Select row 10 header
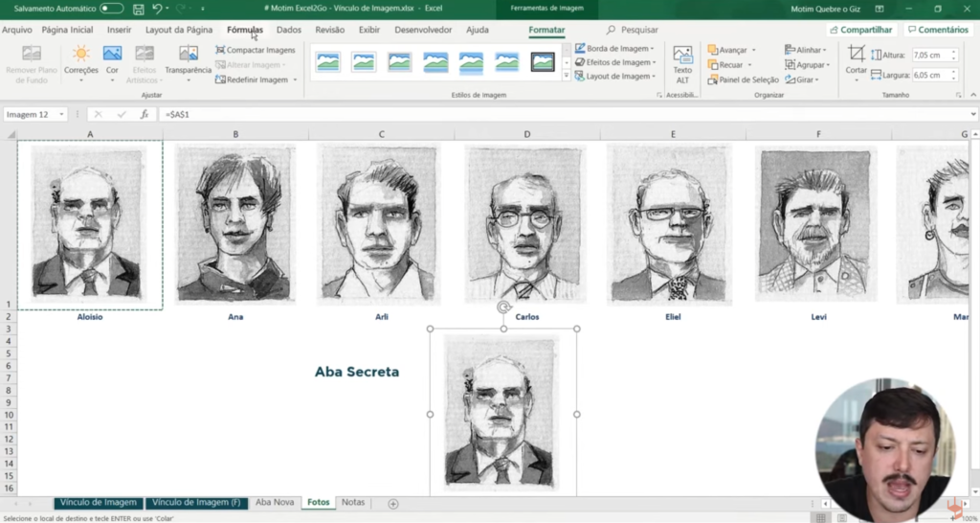This screenshot has width=980, height=523. [x=9, y=415]
